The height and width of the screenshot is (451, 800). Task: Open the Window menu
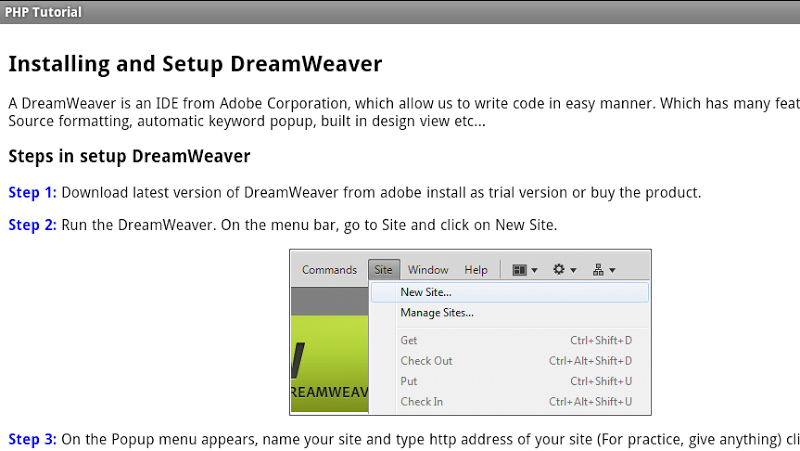[428, 270]
